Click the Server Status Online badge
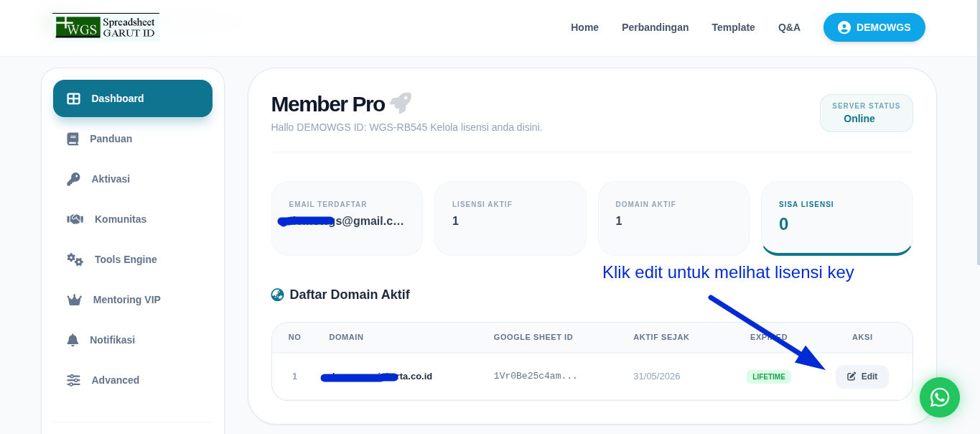This screenshot has height=434, width=980. [866, 113]
